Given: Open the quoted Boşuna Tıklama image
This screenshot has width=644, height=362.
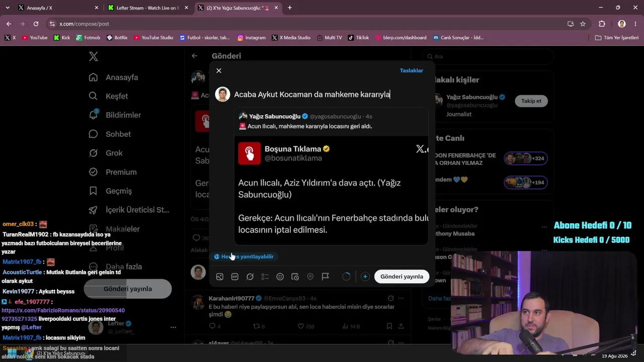Looking at the screenshot, I should point(331,190).
